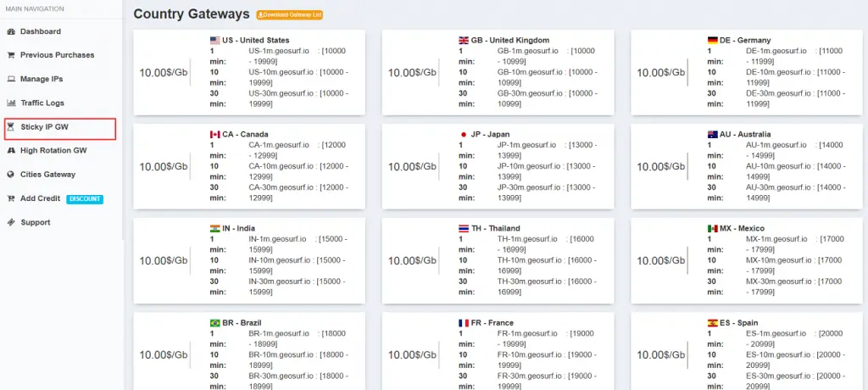Click the 10.00$/Gb price on Japan card

click(412, 167)
